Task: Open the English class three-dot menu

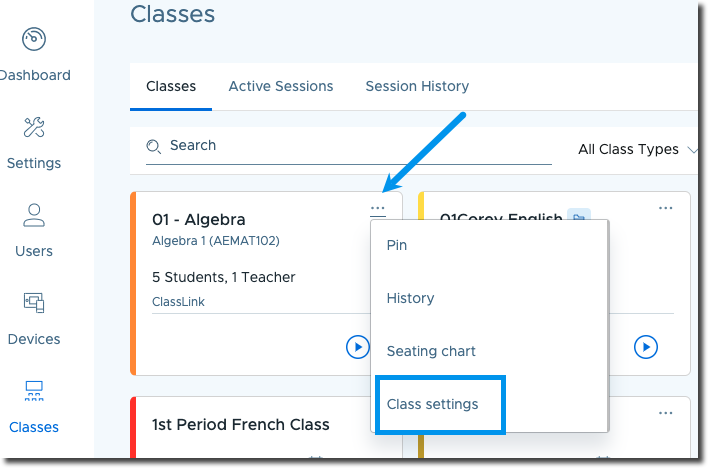Action: coord(666,208)
